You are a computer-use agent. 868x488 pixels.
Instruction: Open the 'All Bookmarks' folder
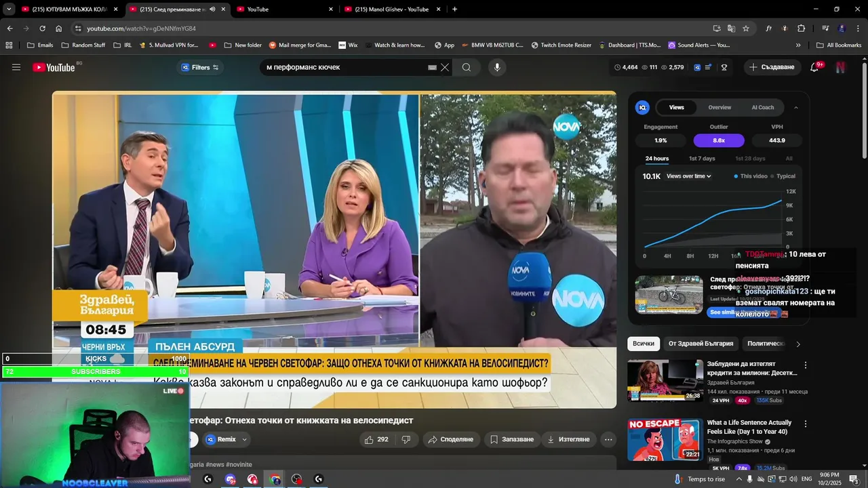838,45
